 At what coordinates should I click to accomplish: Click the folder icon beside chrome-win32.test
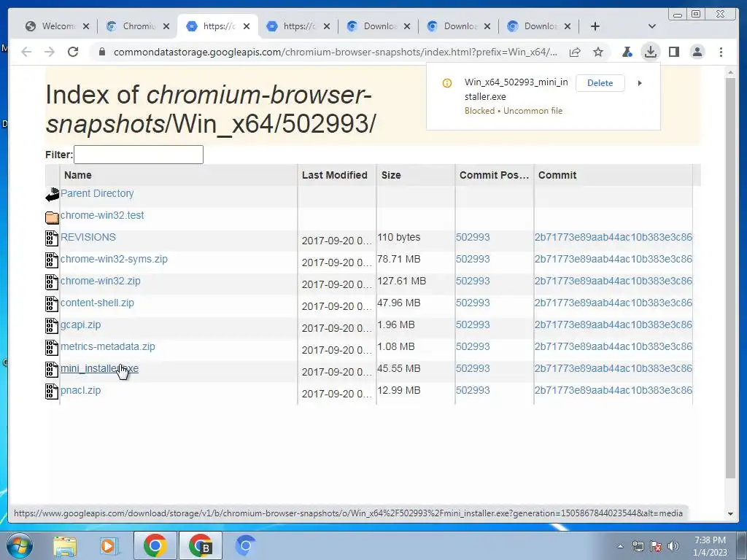[52, 217]
